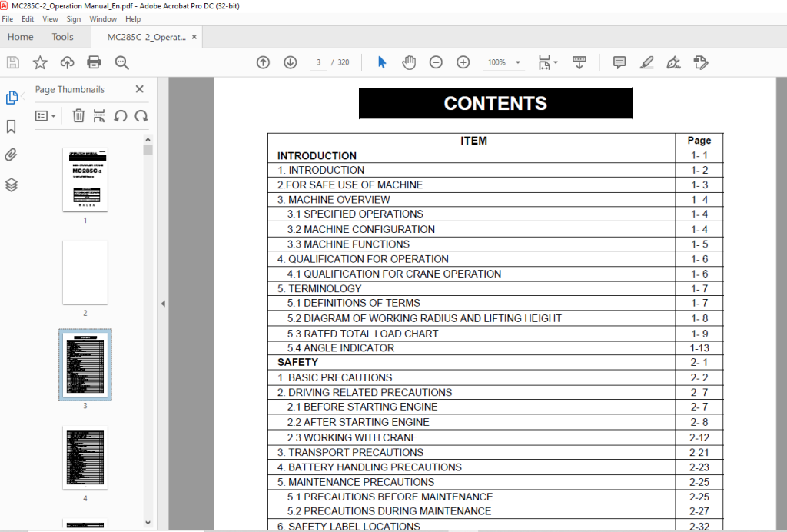787x532 pixels.
Task: Go to next page with down arrow
Action: click(290, 62)
